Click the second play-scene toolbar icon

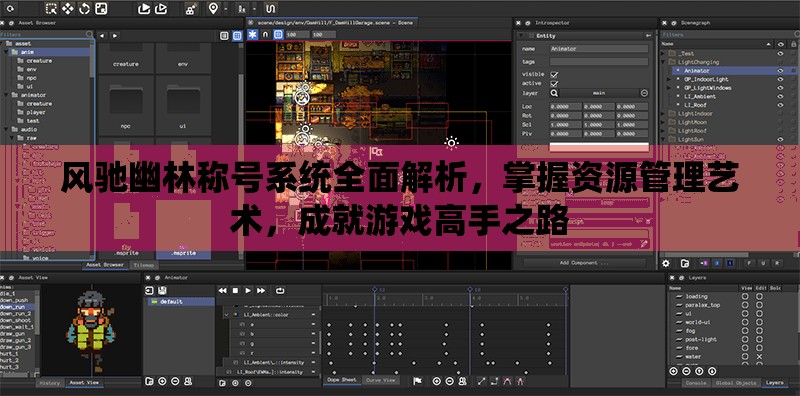[161, 8]
